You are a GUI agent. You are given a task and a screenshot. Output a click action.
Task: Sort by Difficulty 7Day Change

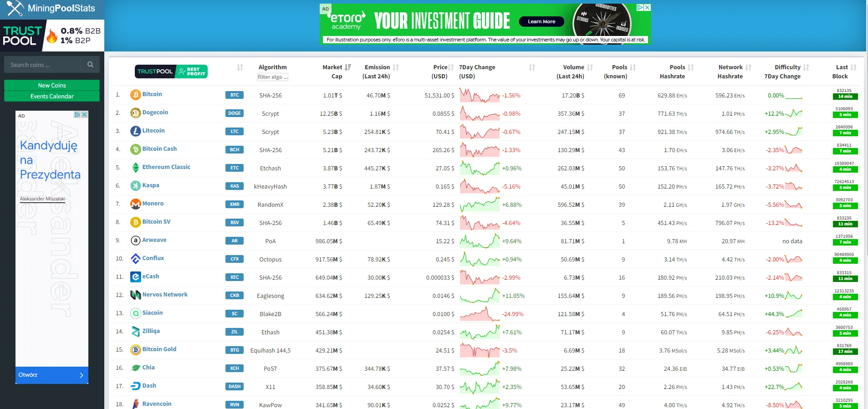806,67
